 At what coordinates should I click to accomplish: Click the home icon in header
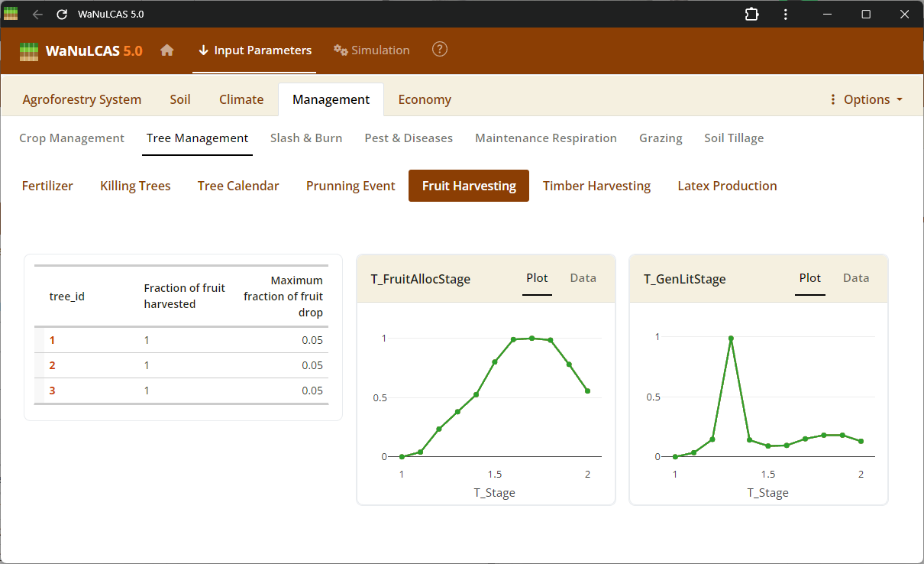[167, 50]
